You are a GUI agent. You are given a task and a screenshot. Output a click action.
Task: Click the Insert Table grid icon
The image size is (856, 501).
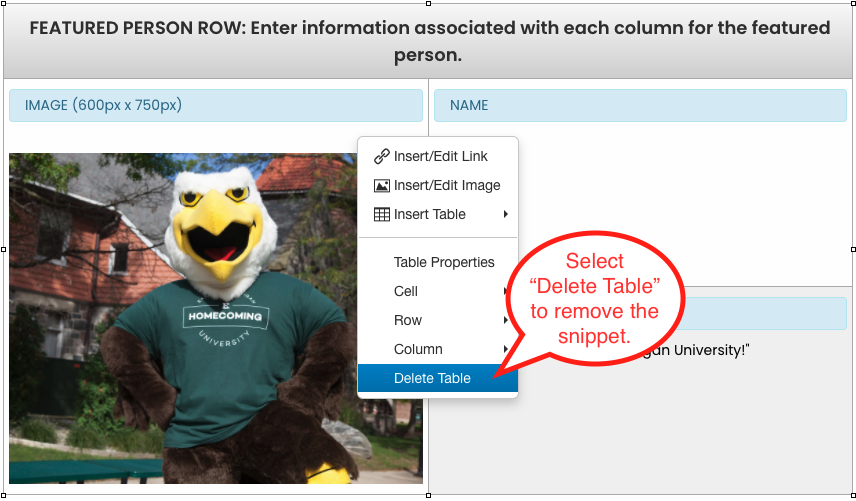click(x=382, y=214)
